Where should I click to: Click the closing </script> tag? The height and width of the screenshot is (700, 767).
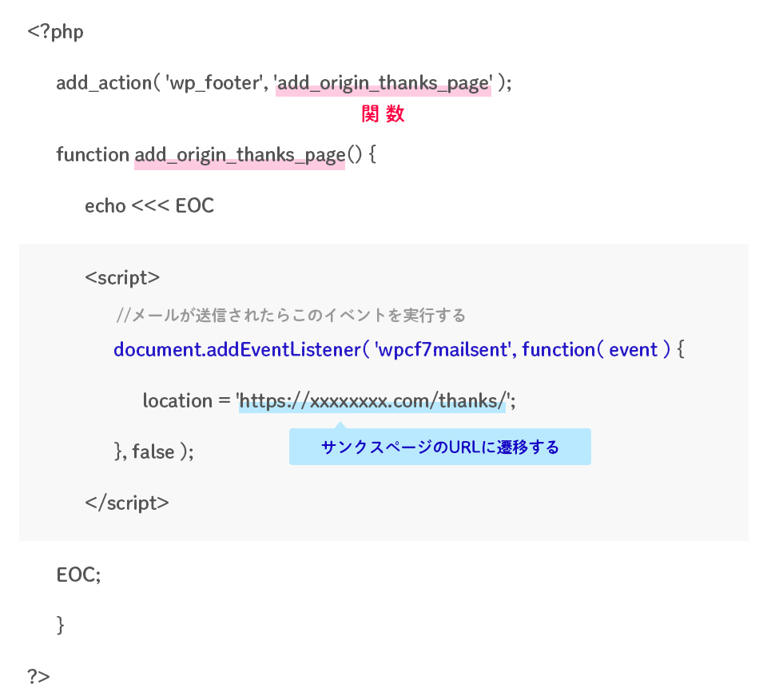coord(126,503)
